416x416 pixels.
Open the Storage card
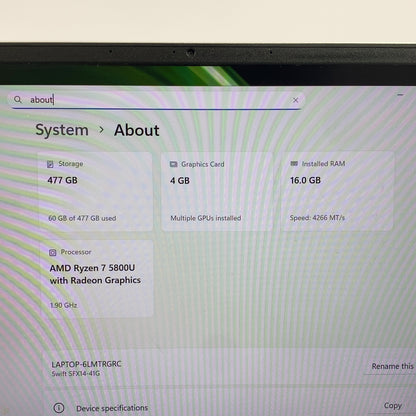[95, 192]
